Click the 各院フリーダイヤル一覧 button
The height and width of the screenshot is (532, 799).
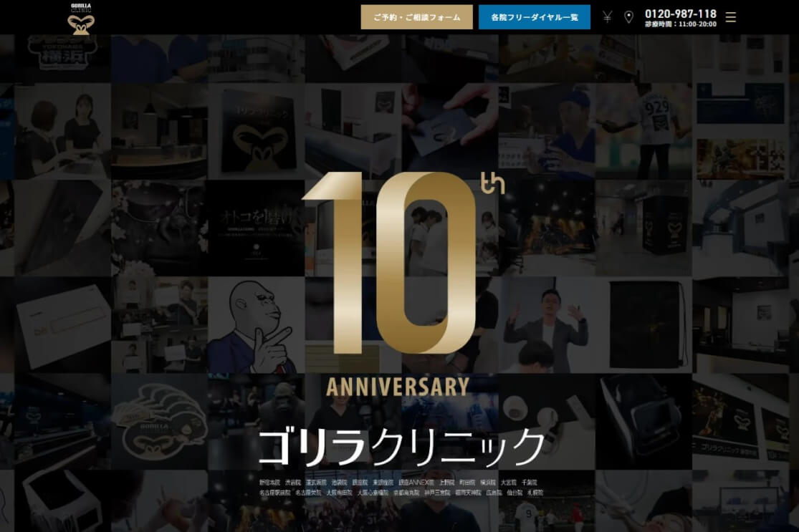click(x=535, y=16)
